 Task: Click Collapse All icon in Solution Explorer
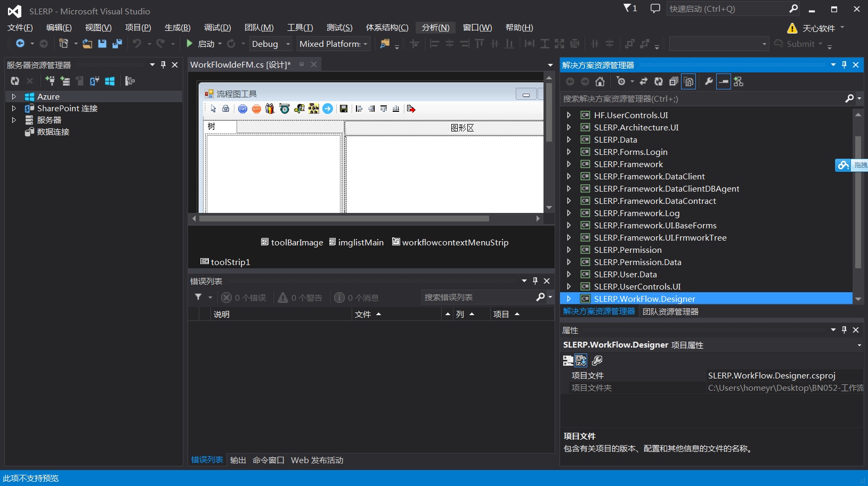point(674,81)
